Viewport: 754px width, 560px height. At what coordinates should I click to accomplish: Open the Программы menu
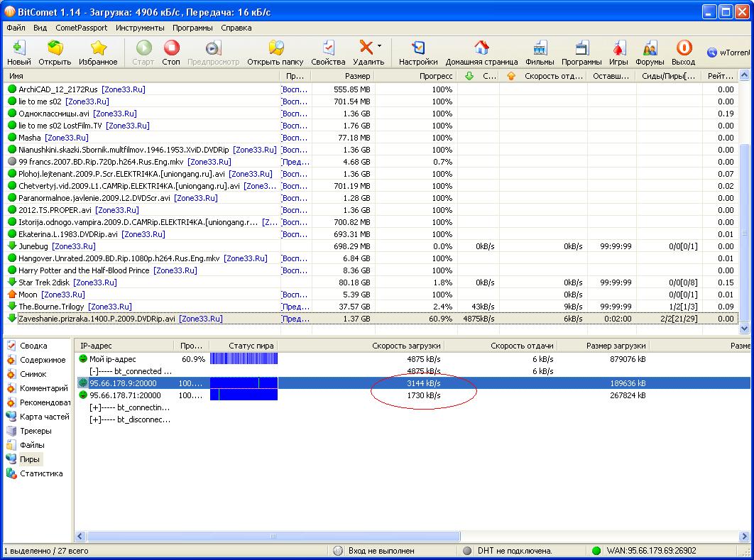[192, 28]
